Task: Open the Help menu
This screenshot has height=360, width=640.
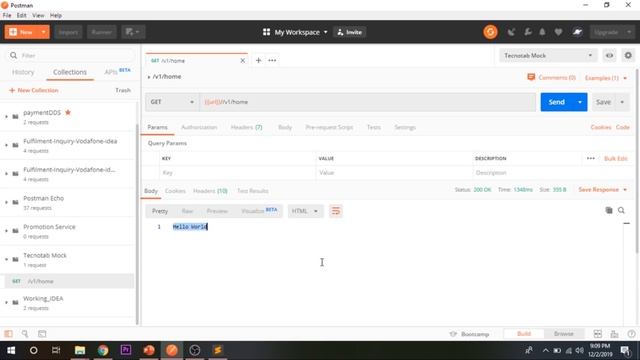Action: 56,16
